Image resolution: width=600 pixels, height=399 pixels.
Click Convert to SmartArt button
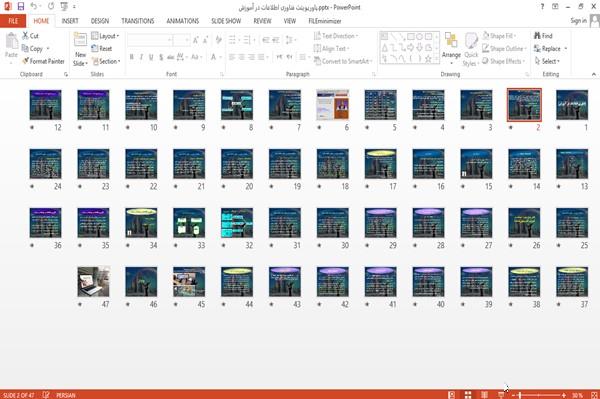pyautogui.click(x=343, y=61)
